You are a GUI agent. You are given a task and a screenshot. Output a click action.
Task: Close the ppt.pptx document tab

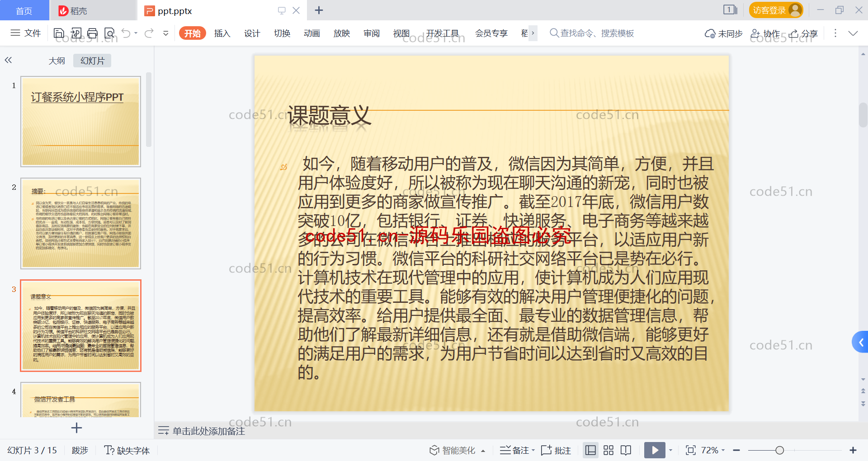point(296,10)
